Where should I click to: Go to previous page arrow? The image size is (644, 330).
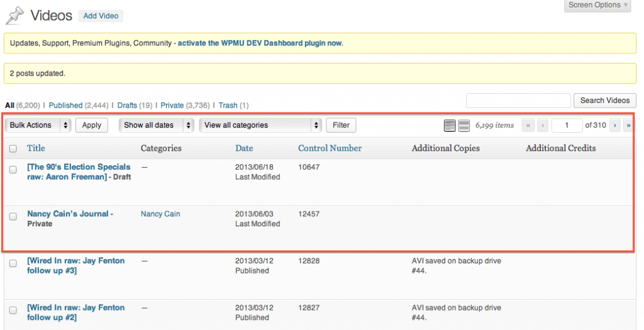click(x=543, y=126)
